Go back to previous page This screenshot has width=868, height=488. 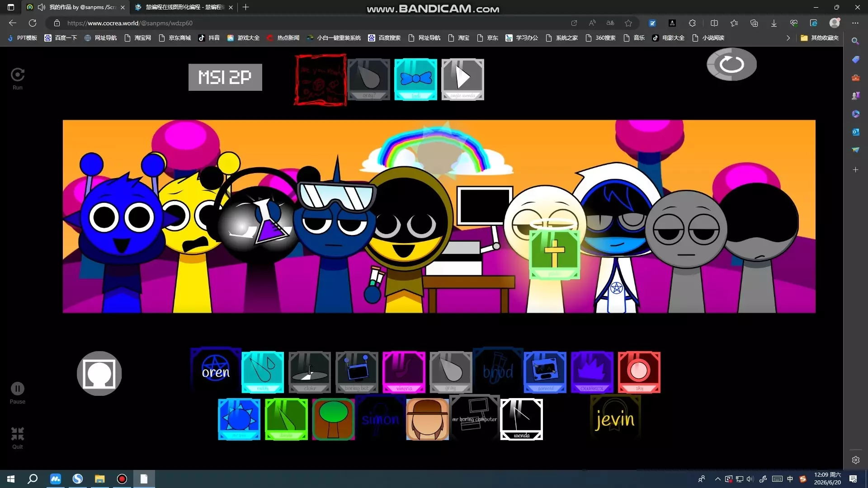point(13,23)
